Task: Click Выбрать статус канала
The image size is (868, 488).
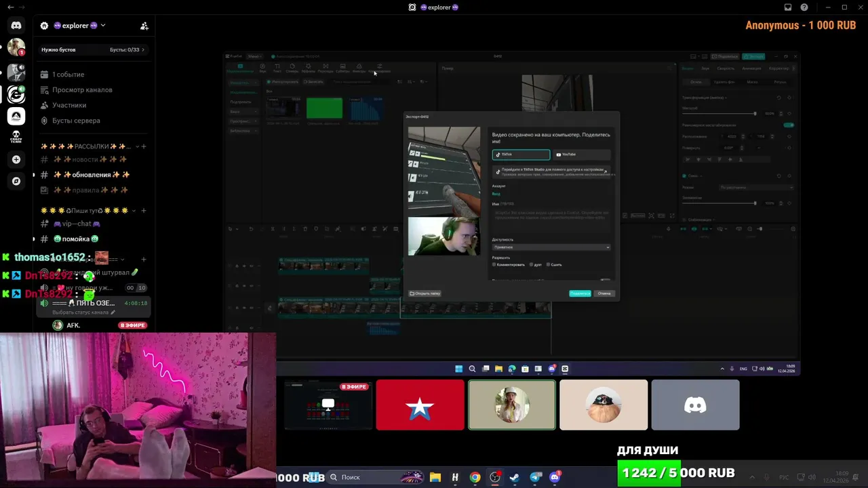Action: coord(83,312)
